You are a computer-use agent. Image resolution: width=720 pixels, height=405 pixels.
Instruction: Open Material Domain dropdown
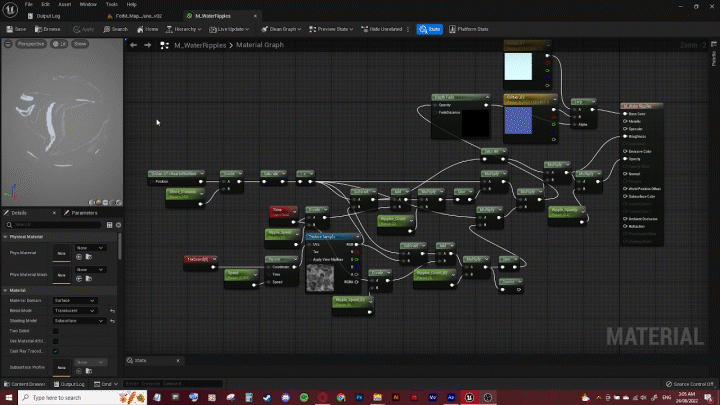pos(74,300)
